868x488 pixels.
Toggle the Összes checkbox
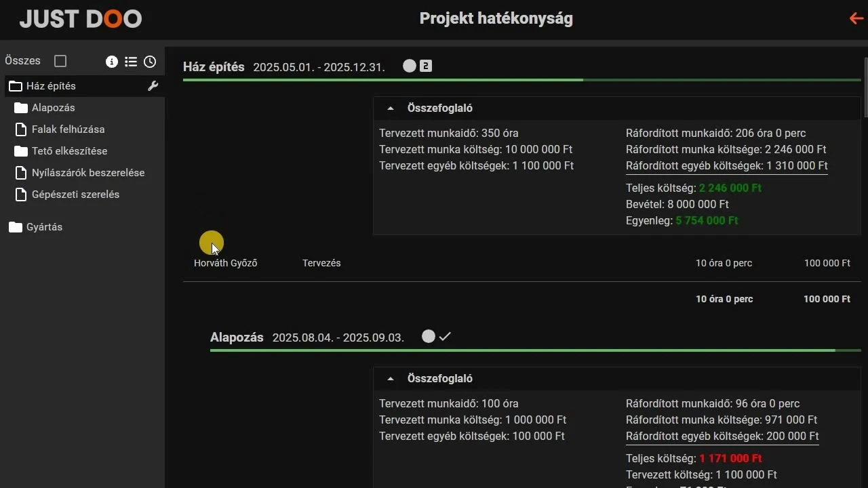point(60,61)
